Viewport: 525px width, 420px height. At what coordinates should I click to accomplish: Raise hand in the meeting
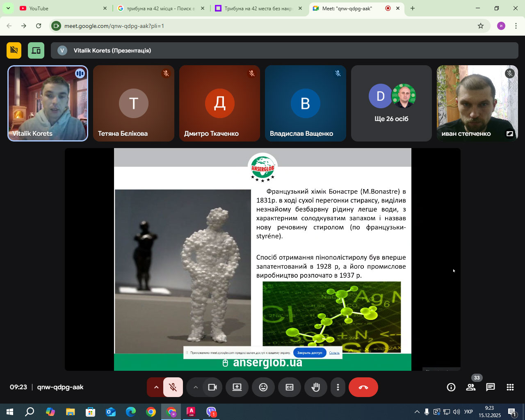315,387
